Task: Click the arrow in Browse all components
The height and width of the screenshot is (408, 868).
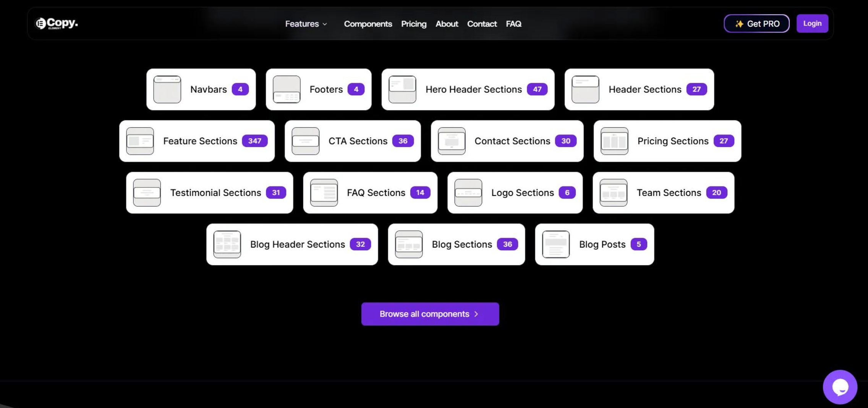Action: coord(476,314)
